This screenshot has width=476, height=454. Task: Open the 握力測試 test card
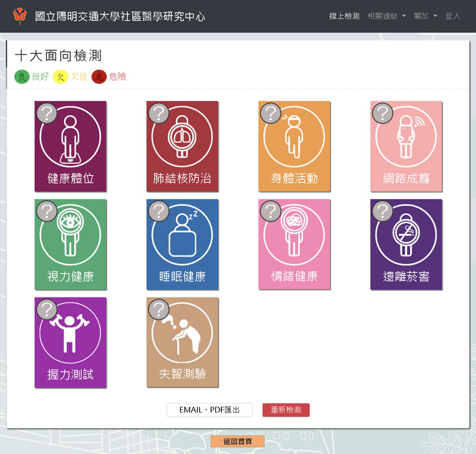(70, 343)
